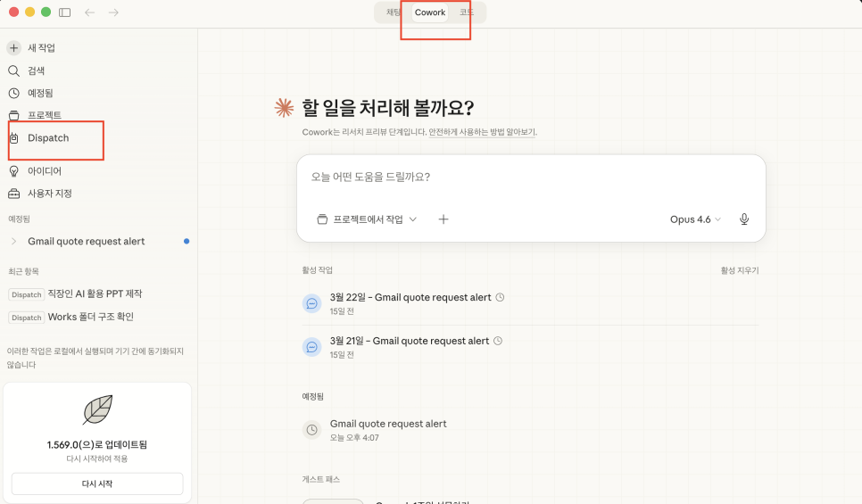Image resolution: width=862 pixels, height=504 pixels.
Task: Select the Cowork tab
Action: (x=430, y=12)
